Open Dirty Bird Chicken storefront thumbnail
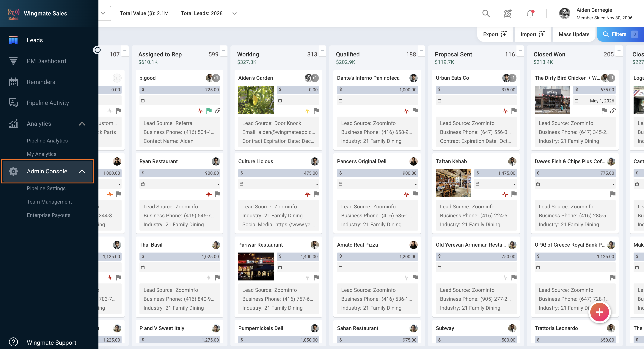Viewport: 644px width, 349px height. (x=552, y=100)
